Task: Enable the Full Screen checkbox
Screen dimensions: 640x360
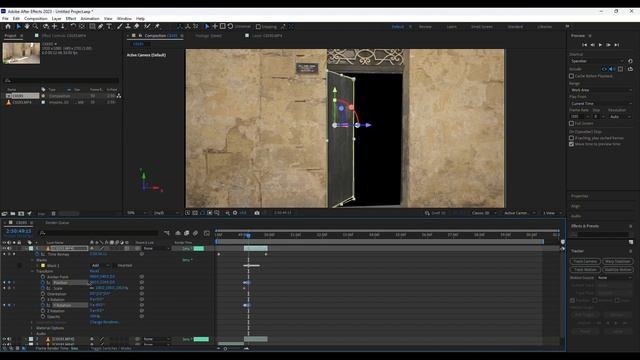Action: [x=571, y=123]
